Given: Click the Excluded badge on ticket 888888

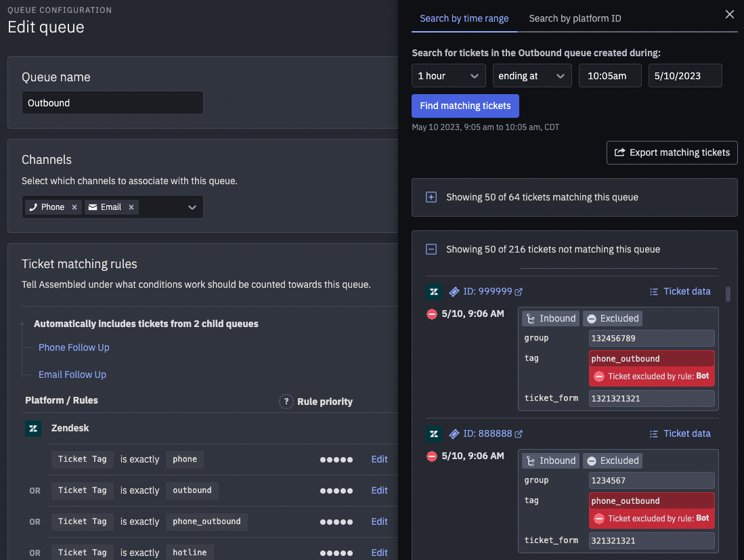Looking at the screenshot, I should pos(613,461).
